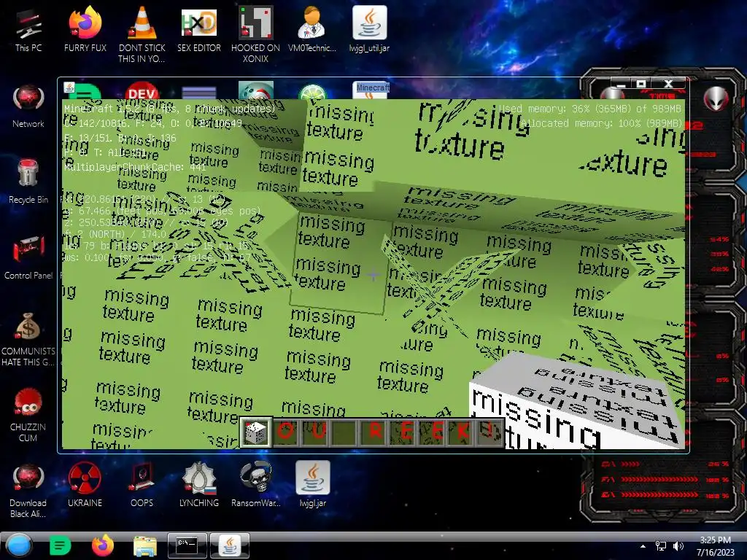Image resolution: width=747 pixels, height=560 pixels.
Task: Click the crosshair in the Minecraft view
Action: [x=373, y=275]
